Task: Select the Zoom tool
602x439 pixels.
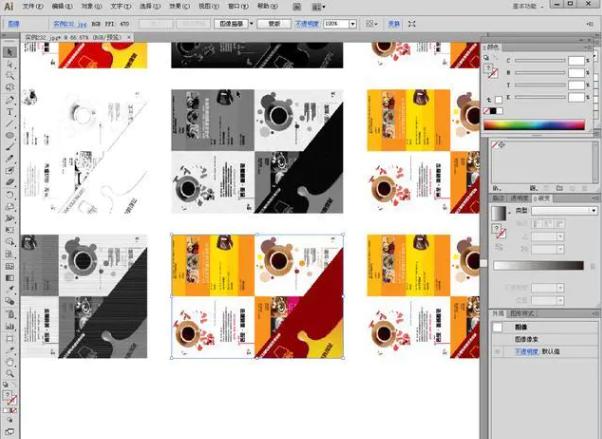Action: tap(10, 374)
